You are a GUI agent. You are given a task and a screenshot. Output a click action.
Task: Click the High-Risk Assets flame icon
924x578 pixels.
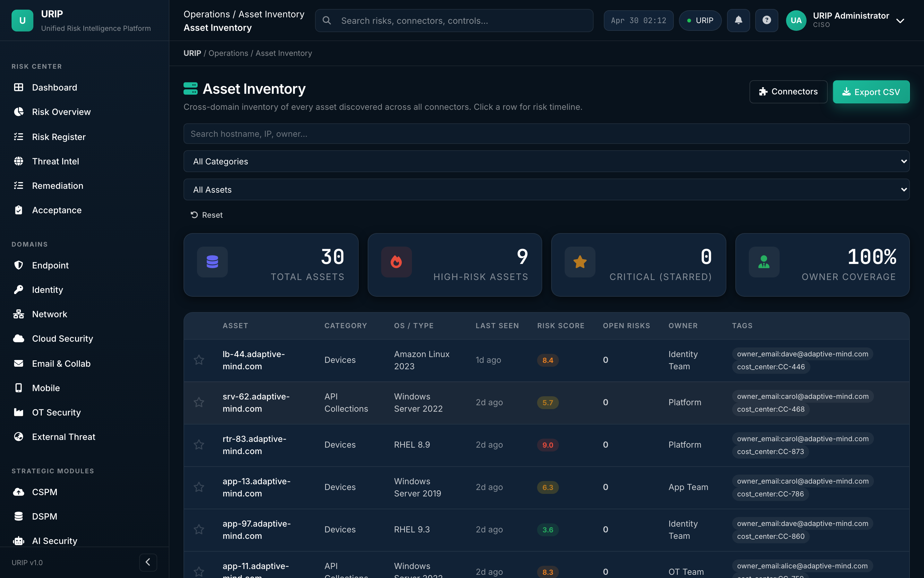[x=396, y=262]
